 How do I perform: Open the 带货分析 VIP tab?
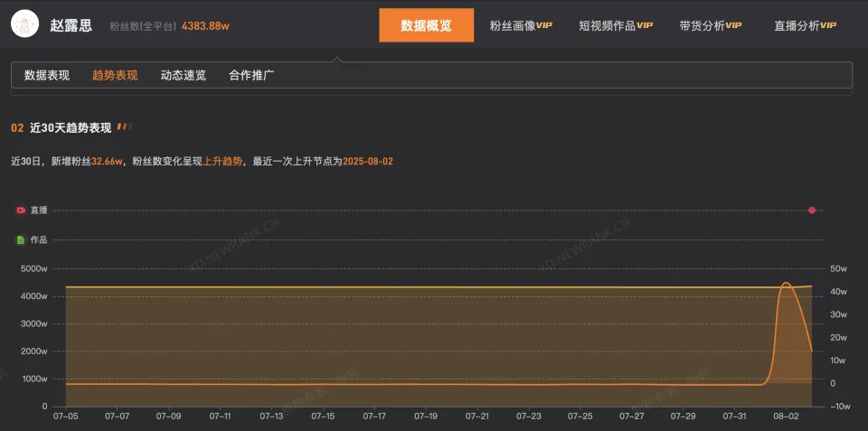711,25
